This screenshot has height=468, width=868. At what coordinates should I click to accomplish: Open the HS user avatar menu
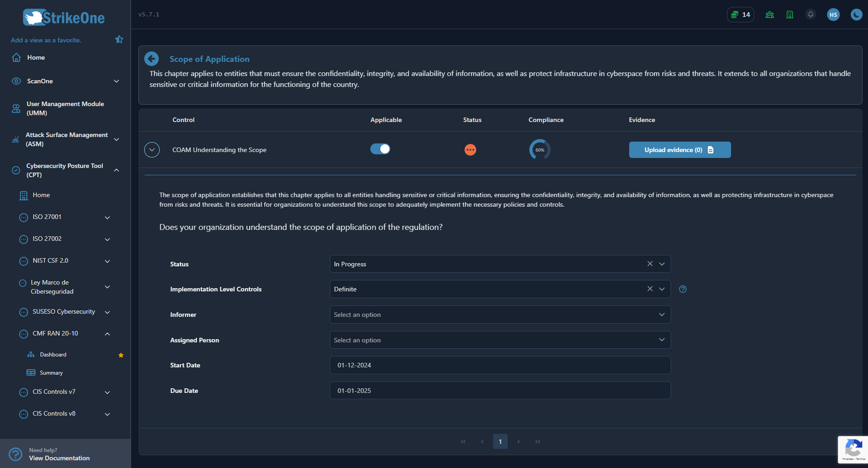tap(833, 15)
